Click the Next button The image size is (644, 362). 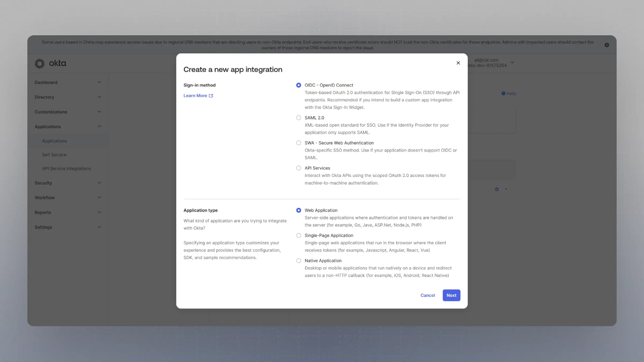tap(452, 295)
